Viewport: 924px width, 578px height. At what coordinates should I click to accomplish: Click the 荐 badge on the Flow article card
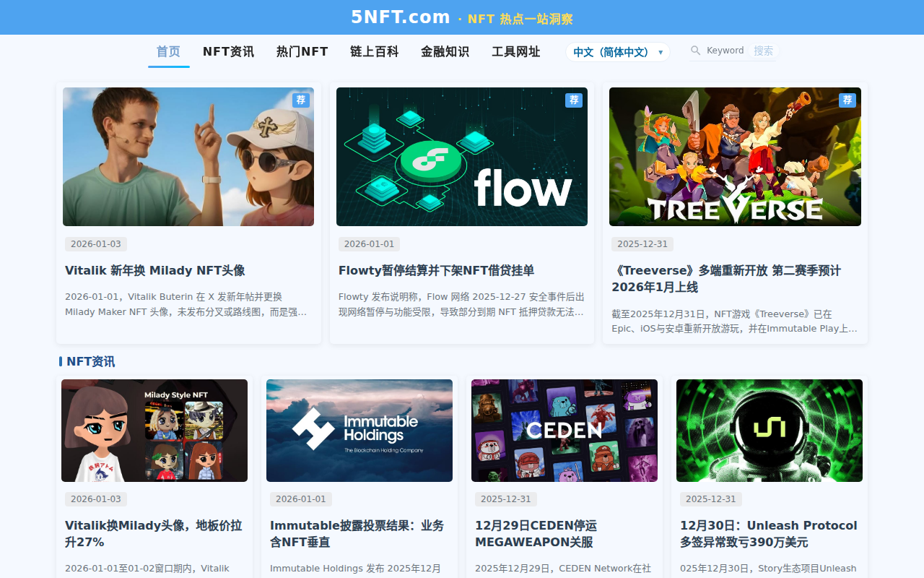[x=573, y=100]
